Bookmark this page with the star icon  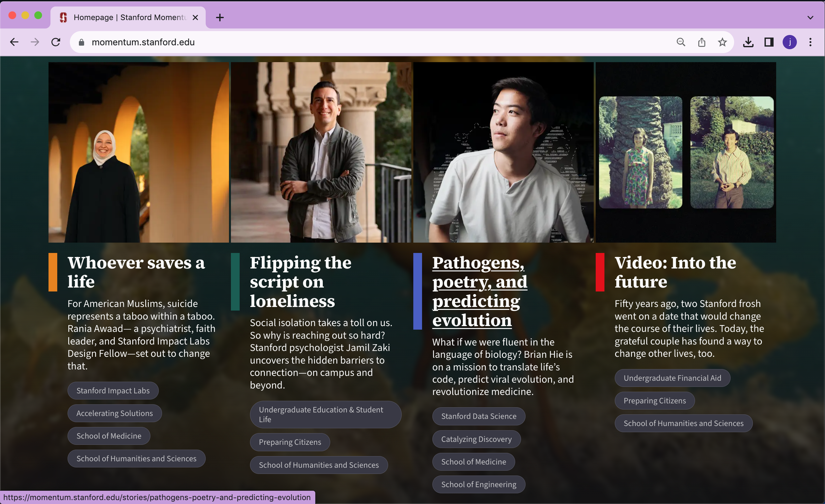(722, 42)
